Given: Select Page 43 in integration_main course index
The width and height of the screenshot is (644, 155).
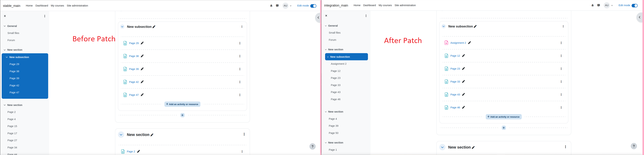Looking at the screenshot, I should (335, 92).
